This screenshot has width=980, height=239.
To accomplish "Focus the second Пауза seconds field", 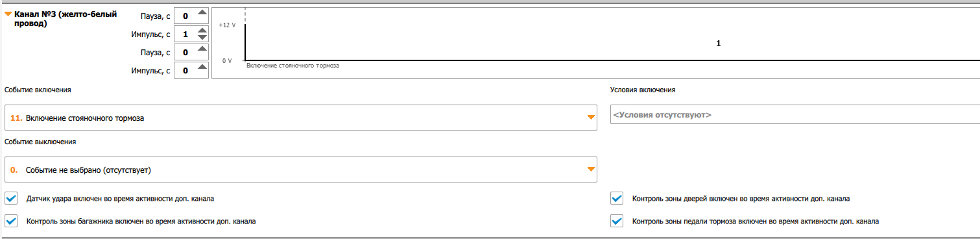I will point(185,52).
